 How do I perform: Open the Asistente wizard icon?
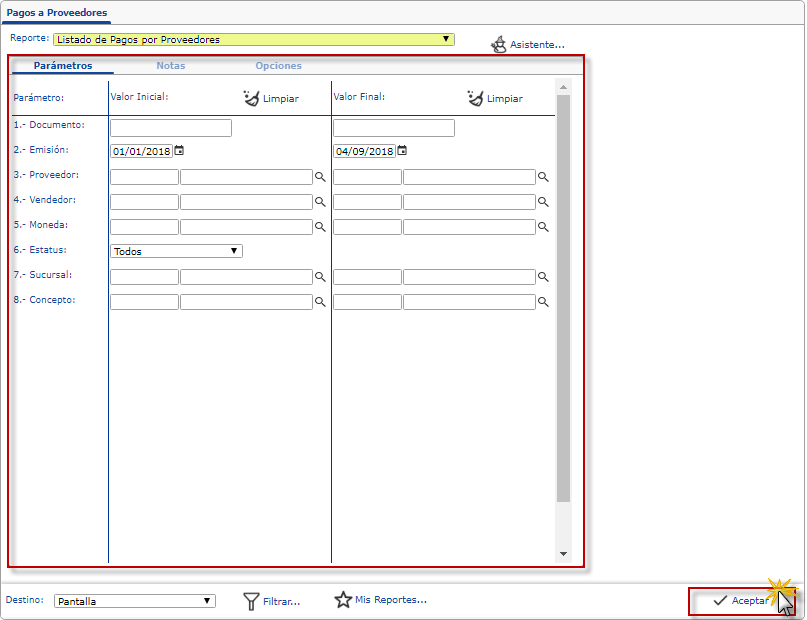click(498, 45)
